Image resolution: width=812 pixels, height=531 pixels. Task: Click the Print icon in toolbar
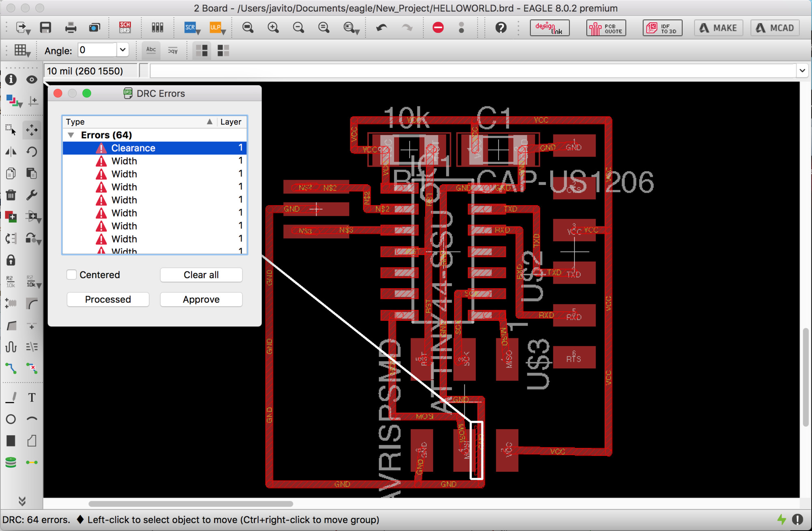pyautogui.click(x=71, y=28)
